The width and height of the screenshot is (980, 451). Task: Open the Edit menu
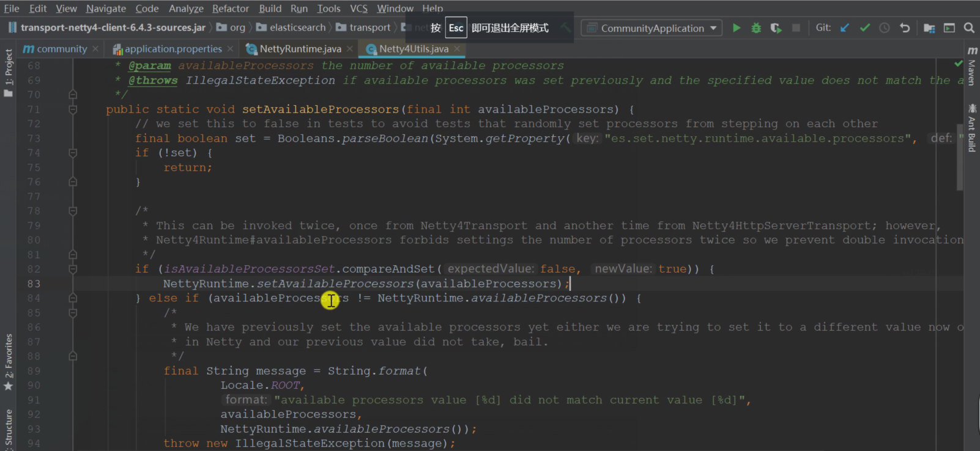(x=38, y=9)
